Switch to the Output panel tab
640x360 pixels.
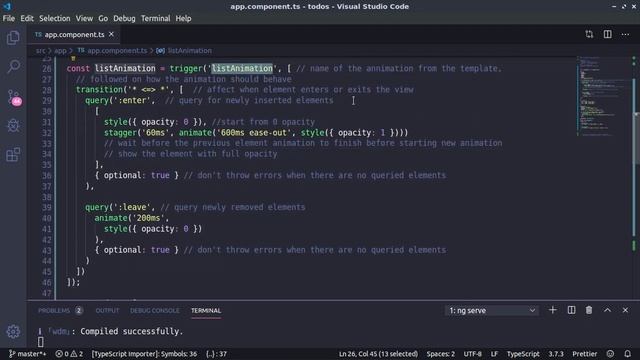point(107,311)
